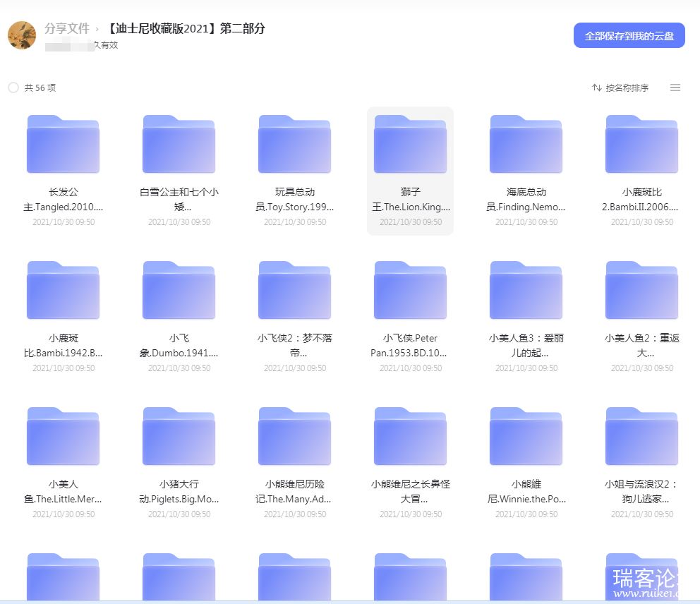Open the 按名称排序 sort option
Viewport: 700px width, 604px height.
tap(627, 88)
